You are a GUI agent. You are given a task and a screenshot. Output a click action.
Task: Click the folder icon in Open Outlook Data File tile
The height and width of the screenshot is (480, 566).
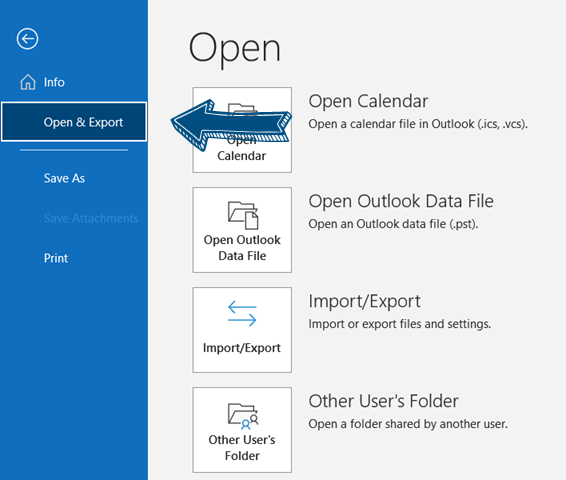pyautogui.click(x=243, y=215)
